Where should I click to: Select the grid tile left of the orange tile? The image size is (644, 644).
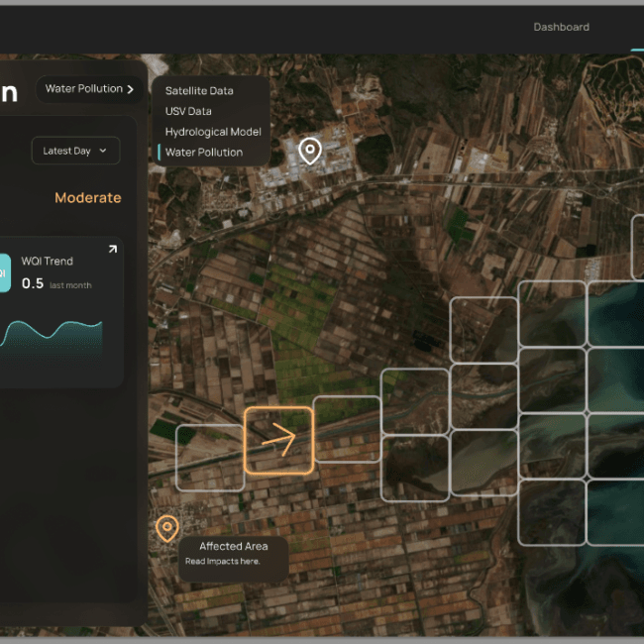point(210,457)
